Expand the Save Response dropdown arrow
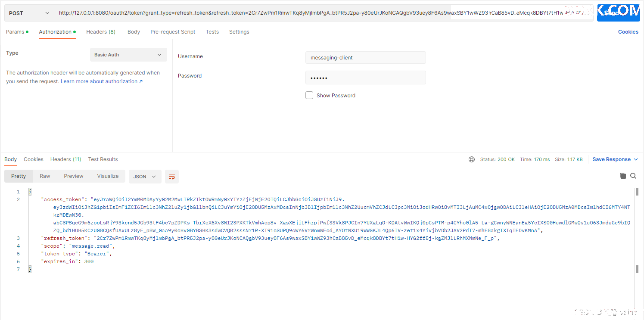The image size is (644, 320). coord(635,159)
